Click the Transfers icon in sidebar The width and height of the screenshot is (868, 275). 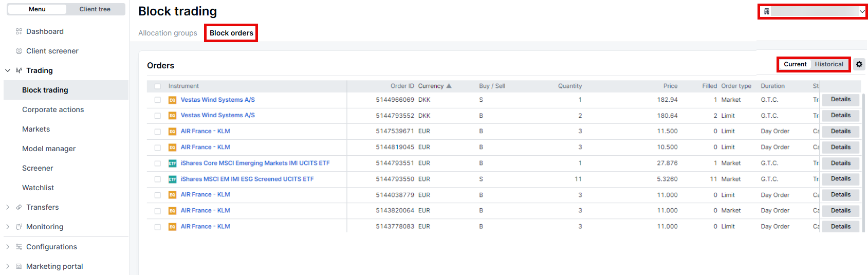[19, 207]
